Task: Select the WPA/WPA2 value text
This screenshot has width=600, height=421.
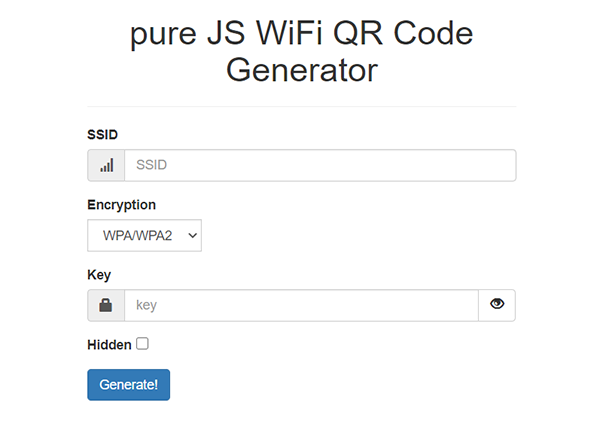Action: tap(138, 236)
